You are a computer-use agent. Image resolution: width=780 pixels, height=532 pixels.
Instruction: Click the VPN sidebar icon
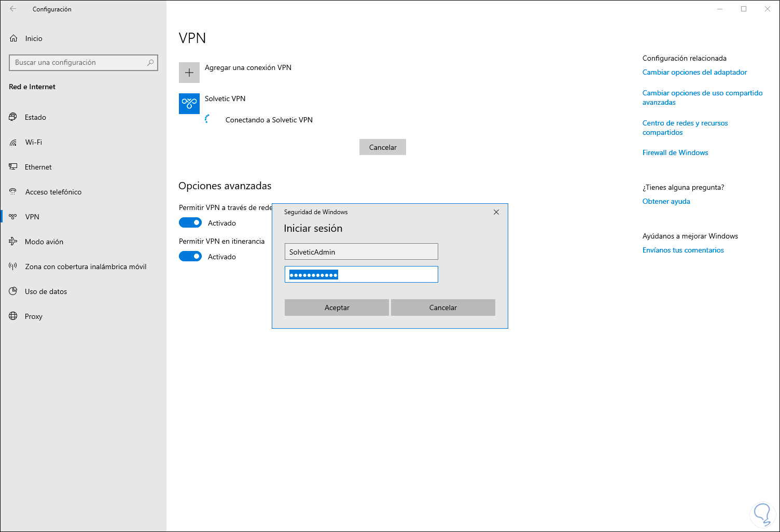[x=13, y=217]
